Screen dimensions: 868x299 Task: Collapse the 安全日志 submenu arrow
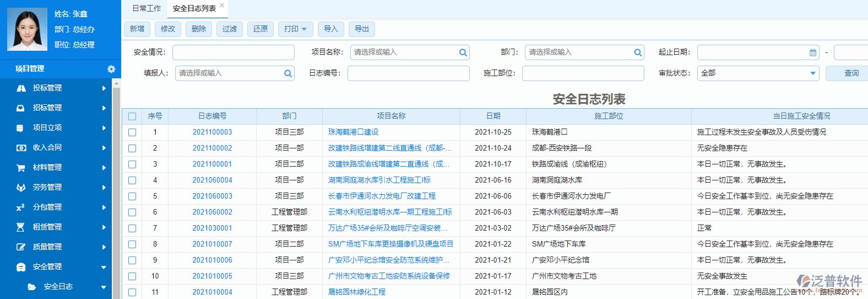point(104,287)
